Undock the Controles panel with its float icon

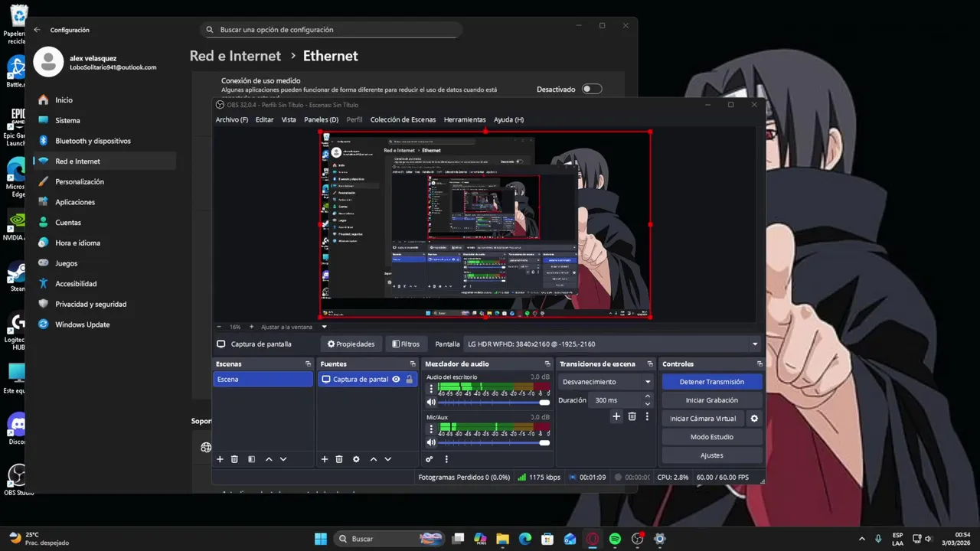759,364
